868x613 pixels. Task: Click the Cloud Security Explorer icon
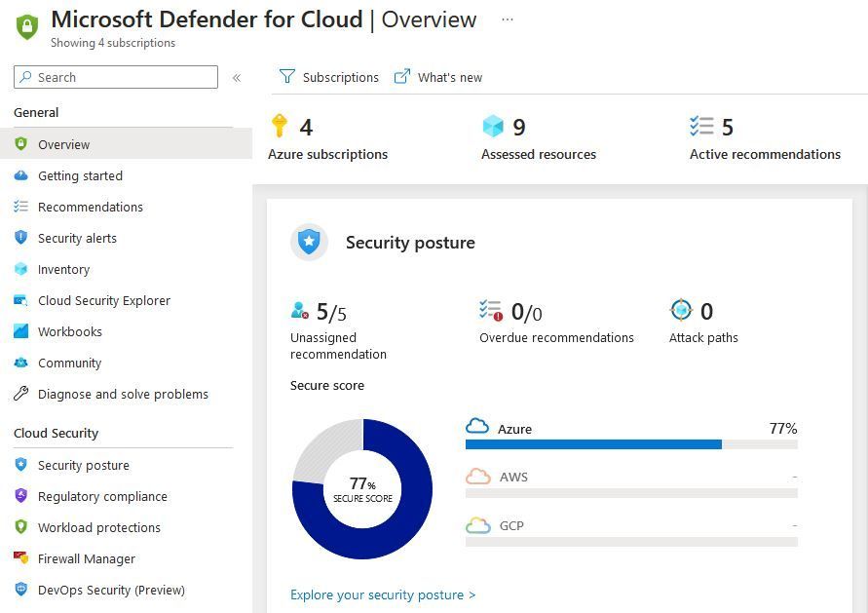pos(21,300)
